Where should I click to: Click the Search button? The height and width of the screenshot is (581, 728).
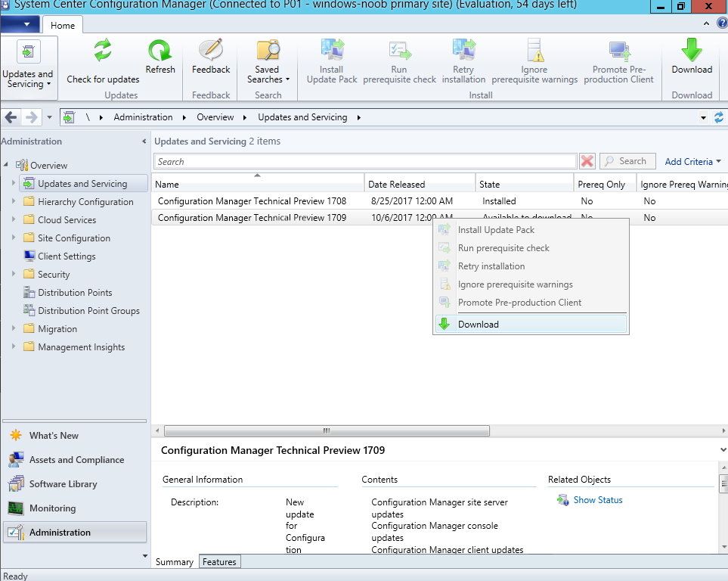coord(627,161)
